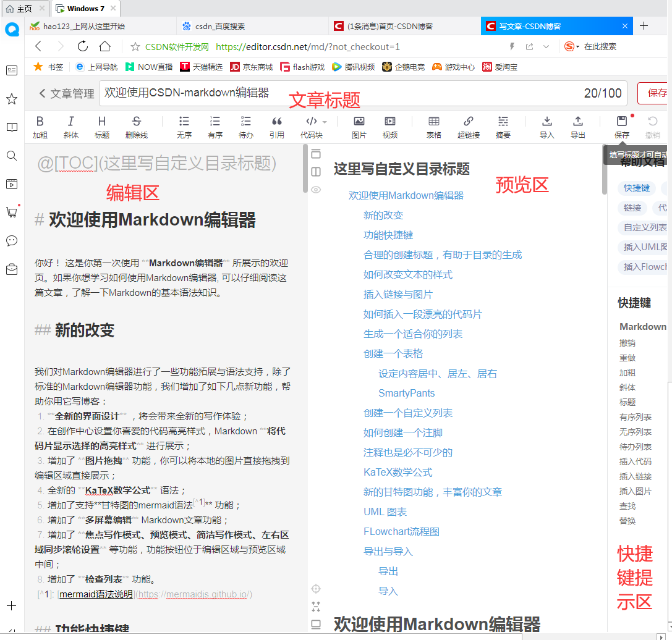Expand address bar dropdown chevron
The image size is (672, 640).
coord(546,47)
